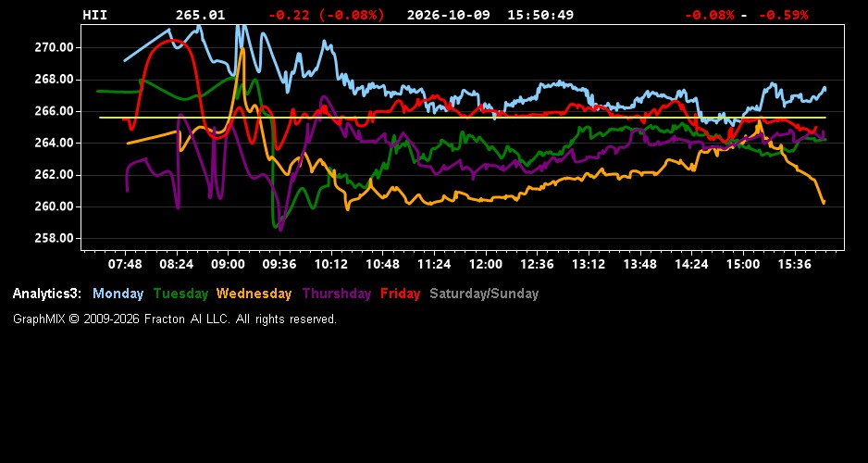Click the 15:00 time axis label
Viewport: 868px width, 463px height.
743,264
